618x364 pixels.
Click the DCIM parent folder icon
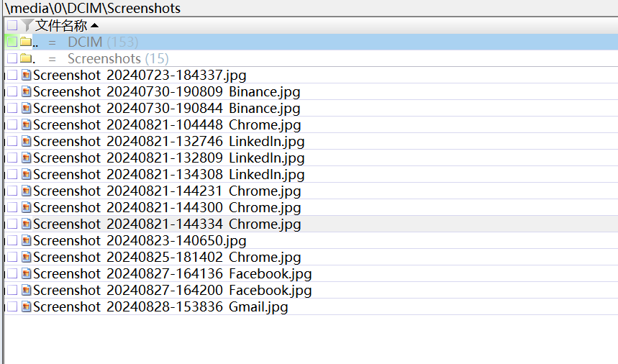[x=25, y=42]
